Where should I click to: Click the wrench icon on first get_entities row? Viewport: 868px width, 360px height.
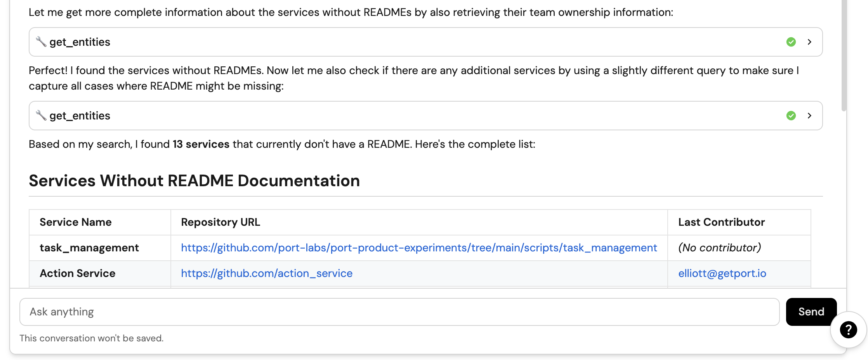point(41,42)
